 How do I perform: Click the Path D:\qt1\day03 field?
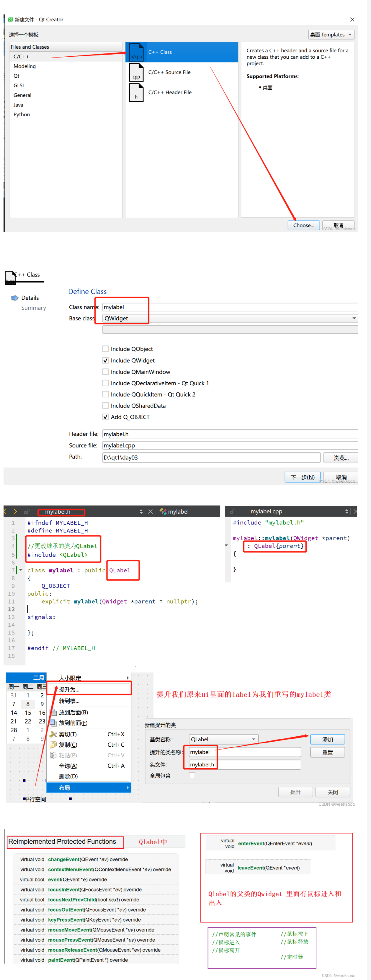(212, 458)
